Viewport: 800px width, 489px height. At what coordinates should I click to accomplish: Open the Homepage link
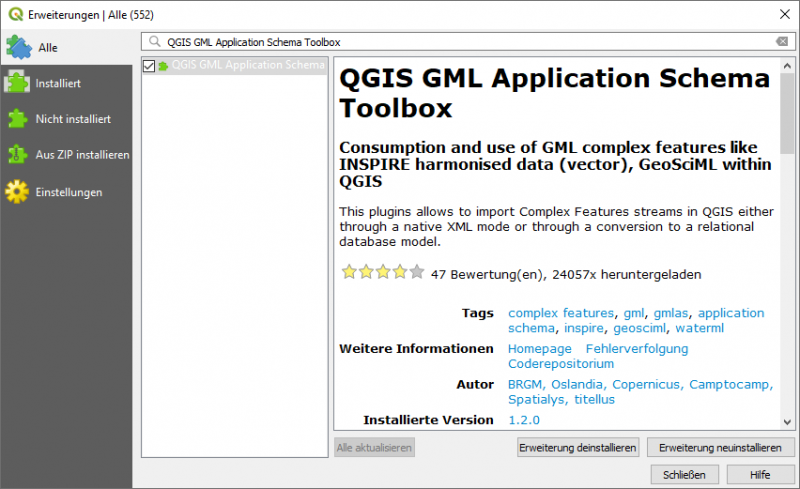point(539,349)
